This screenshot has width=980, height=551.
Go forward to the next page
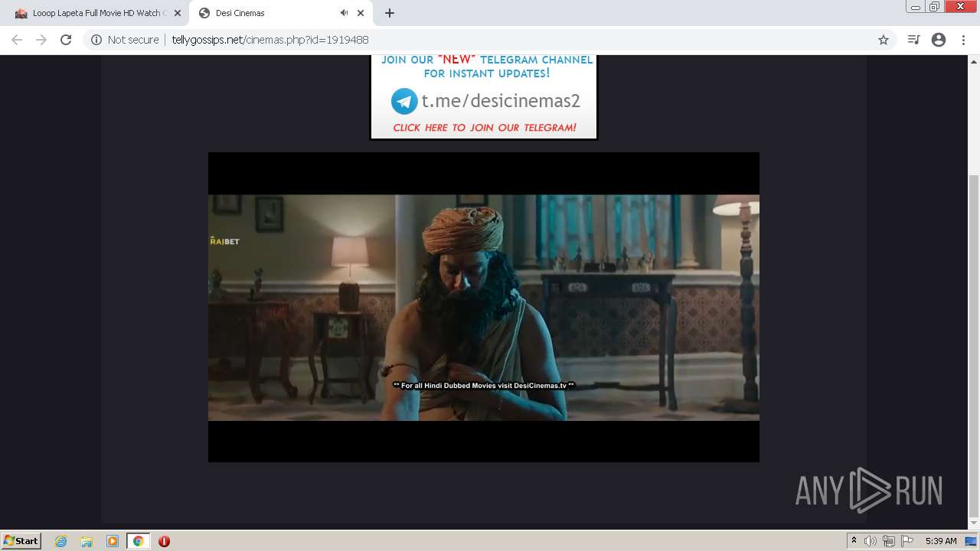tap(41, 40)
